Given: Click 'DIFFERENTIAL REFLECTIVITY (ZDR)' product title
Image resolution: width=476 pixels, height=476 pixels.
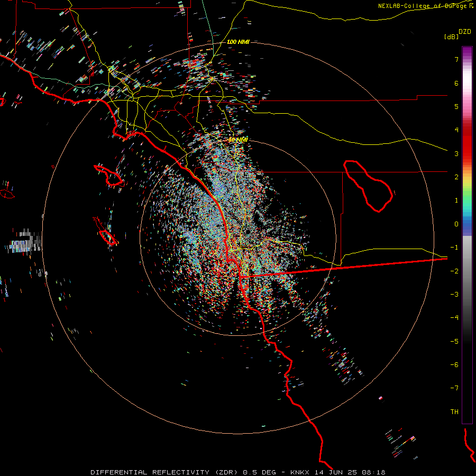Looking at the screenshot, I should point(166,472).
